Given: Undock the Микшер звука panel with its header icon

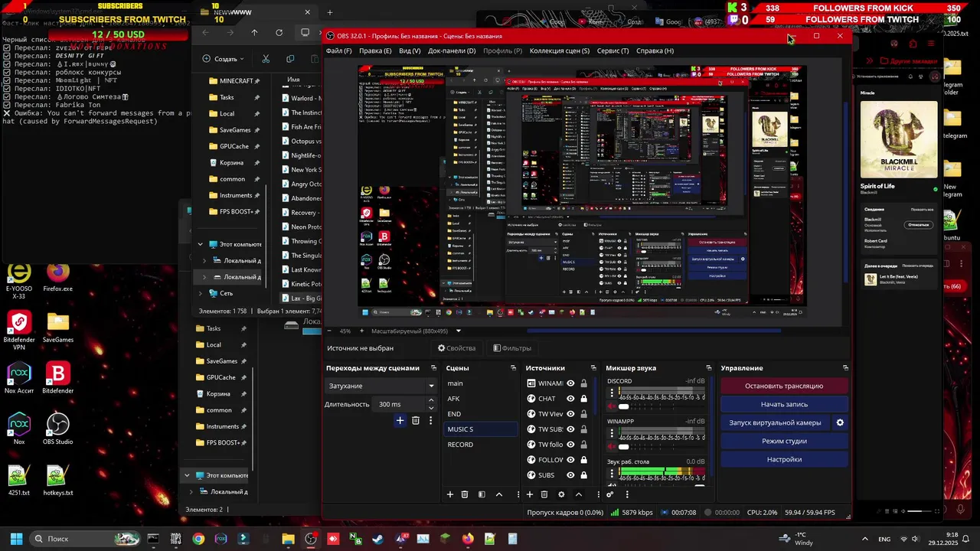Looking at the screenshot, I should pos(709,368).
